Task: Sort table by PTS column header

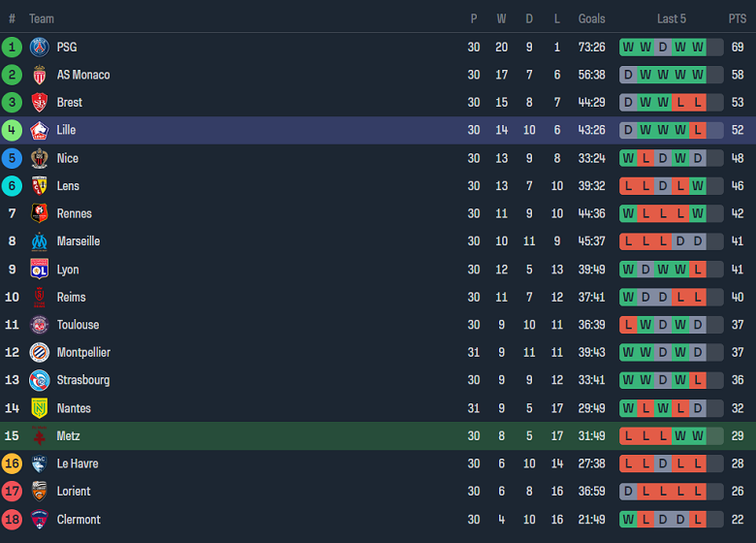Action: click(x=738, y=18)
